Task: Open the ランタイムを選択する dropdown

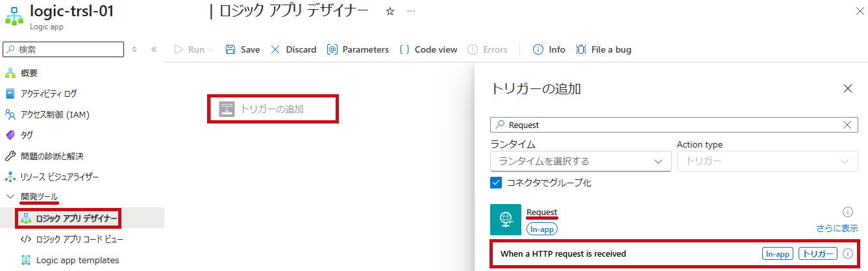Action: coord(580,161)
